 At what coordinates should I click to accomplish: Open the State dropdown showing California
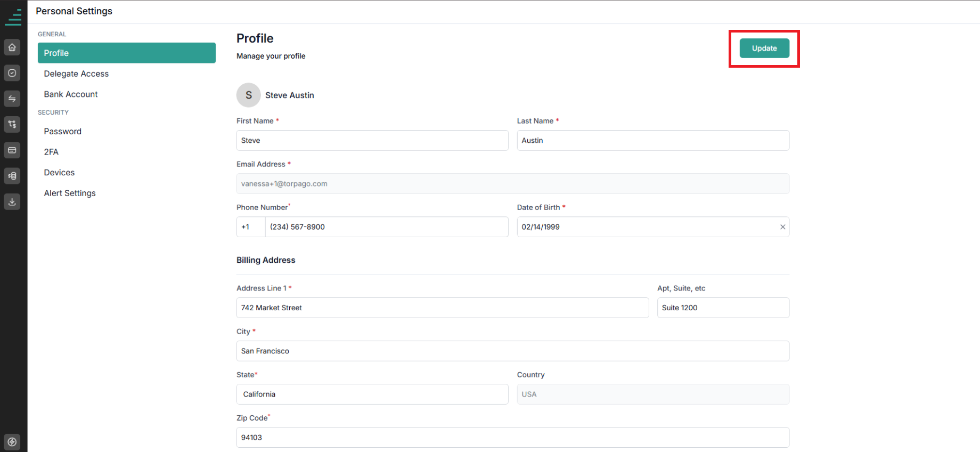pyautogui.click(x=372, y=394)
